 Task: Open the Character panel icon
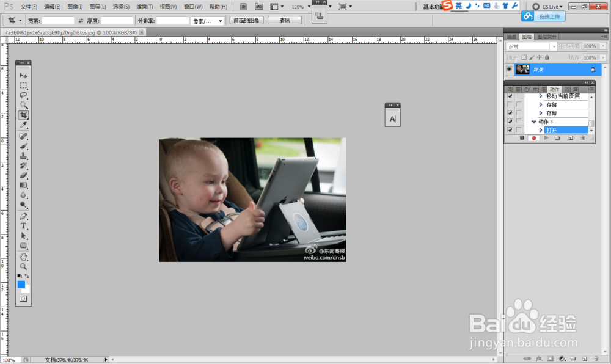point(392,118)
